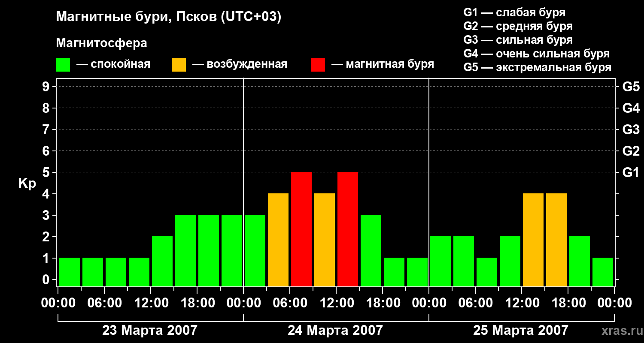Click the '— магнитная буря' legend label

383,64
